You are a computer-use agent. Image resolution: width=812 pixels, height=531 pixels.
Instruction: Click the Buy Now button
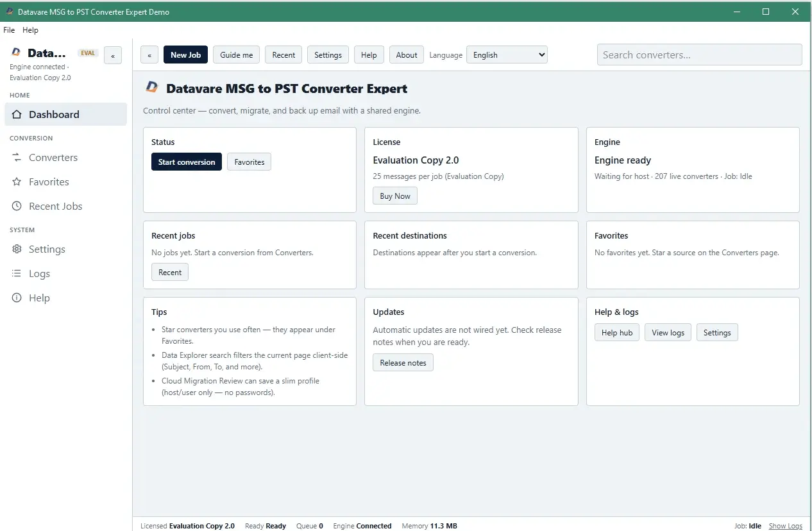click(x=395, y=196)
